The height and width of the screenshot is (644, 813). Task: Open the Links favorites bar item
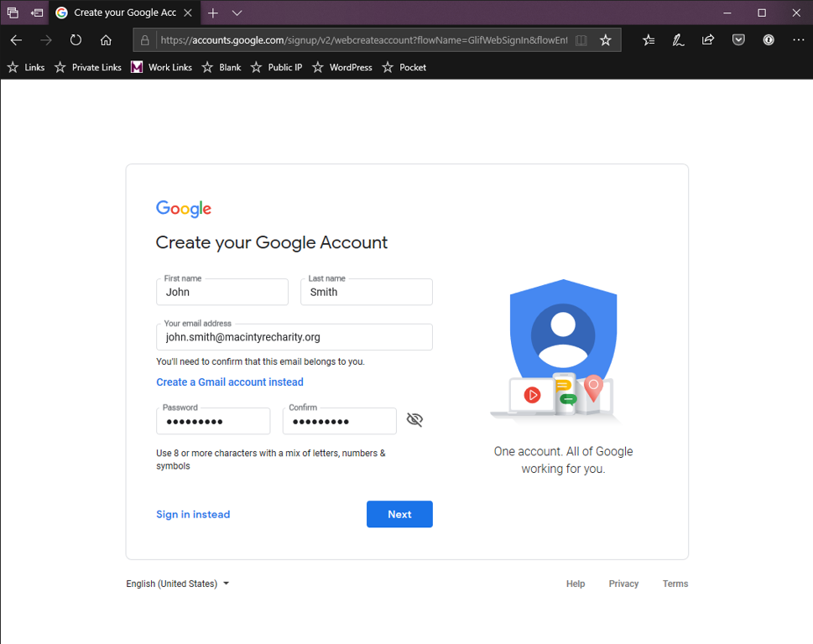pos(26,67)
